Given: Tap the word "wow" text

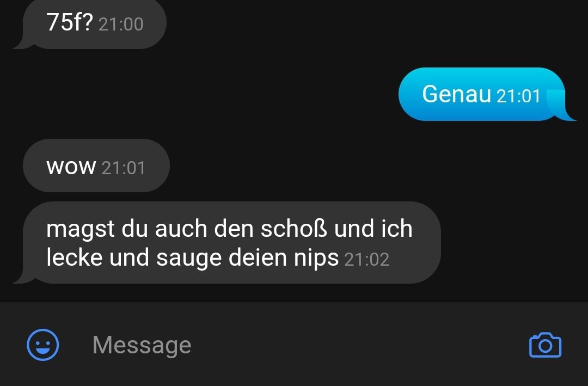Looking at the screenshot, I should [x=71, y=167].
